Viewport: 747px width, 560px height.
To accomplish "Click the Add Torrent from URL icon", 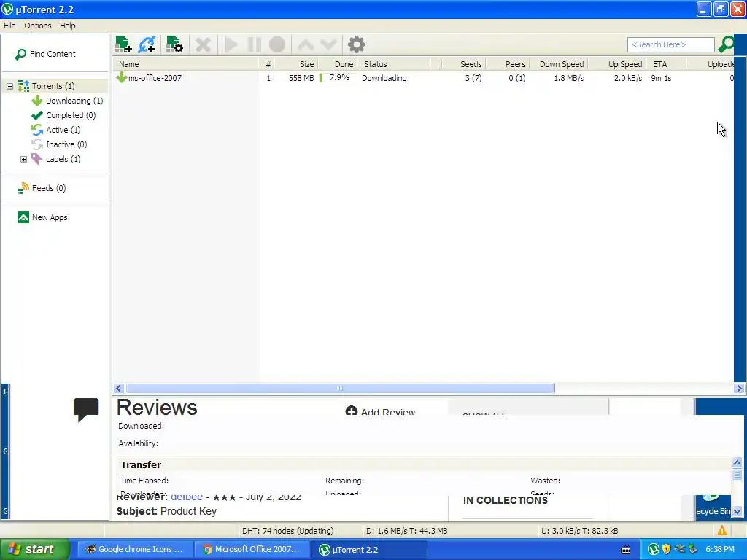I will (x=147, y=44).
